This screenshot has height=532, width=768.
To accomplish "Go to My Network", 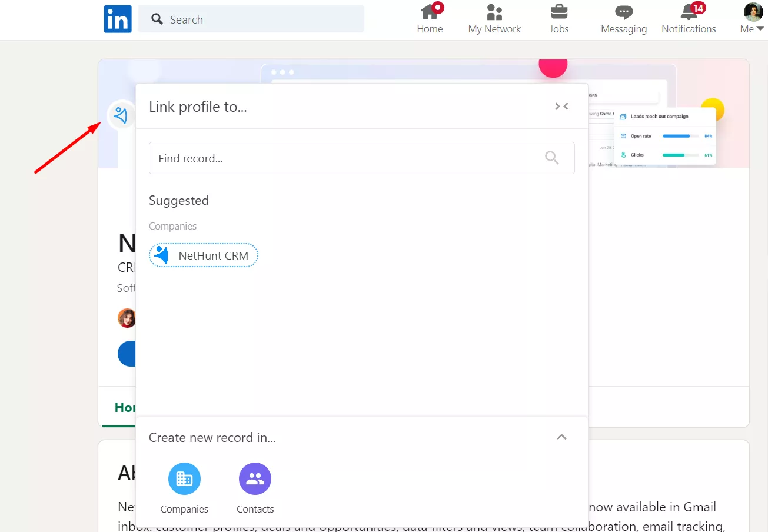I will [x=494, y=19].
